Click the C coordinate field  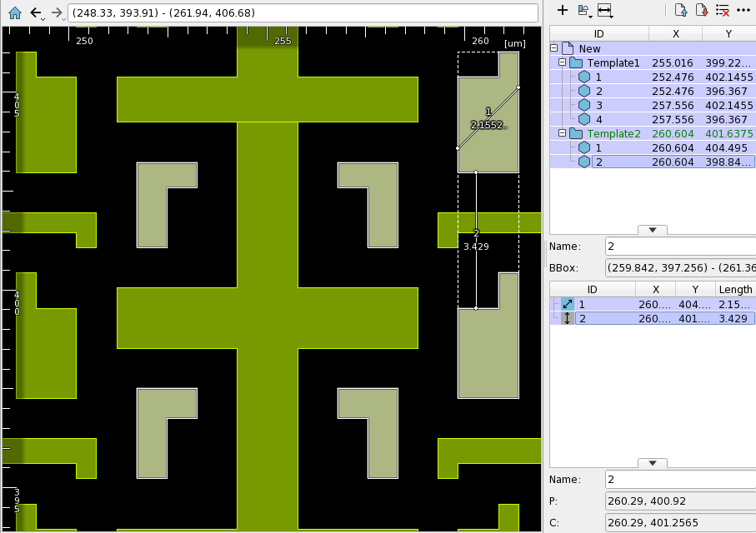point(680,522)
